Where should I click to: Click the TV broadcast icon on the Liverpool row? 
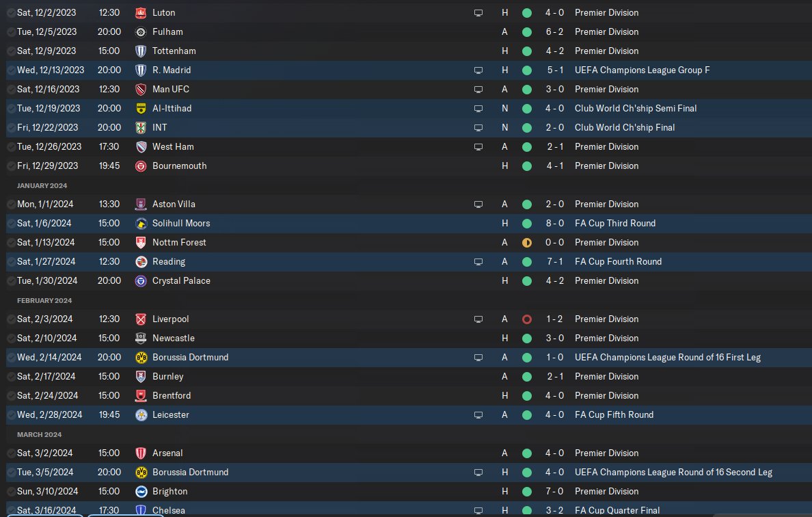(478, 319)
